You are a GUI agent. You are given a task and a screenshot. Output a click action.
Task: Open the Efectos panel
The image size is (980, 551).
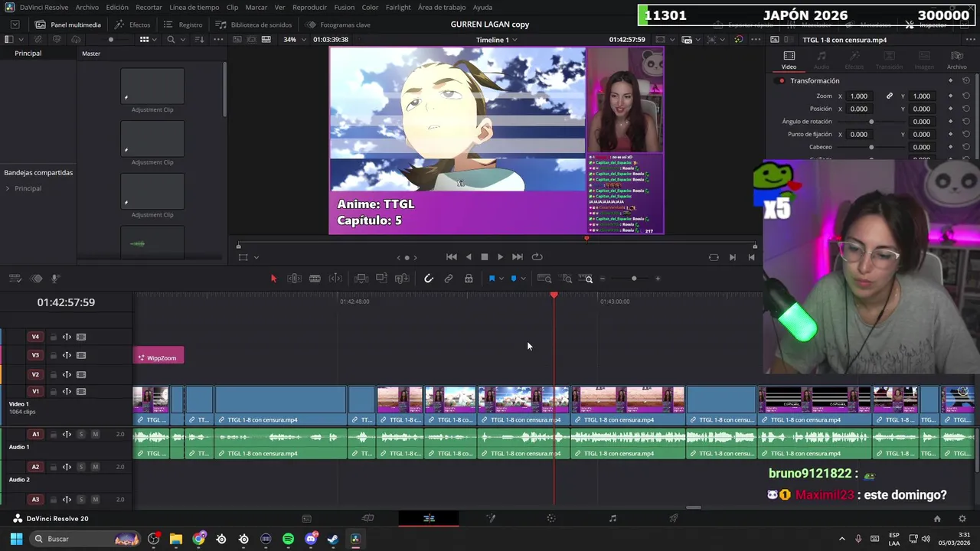click(133, 24)
